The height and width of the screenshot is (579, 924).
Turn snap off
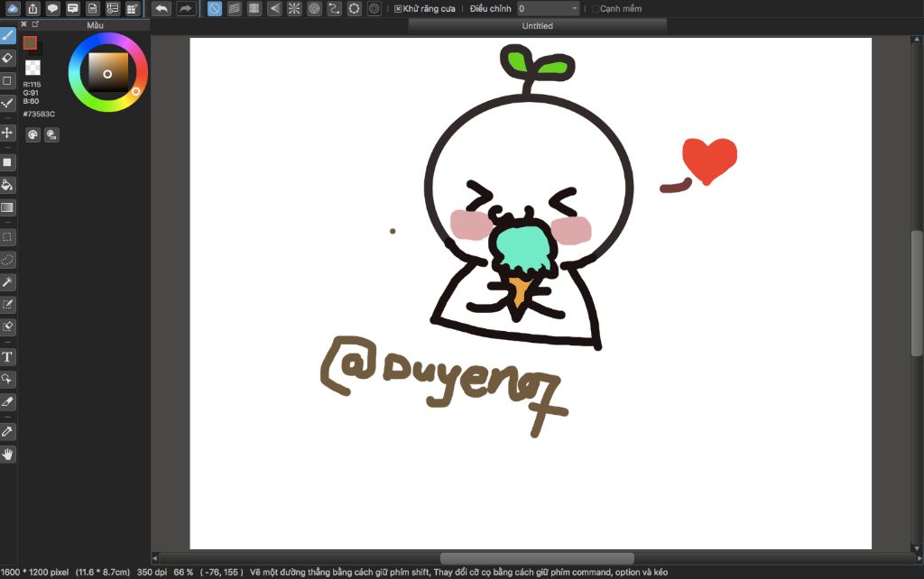215,8
